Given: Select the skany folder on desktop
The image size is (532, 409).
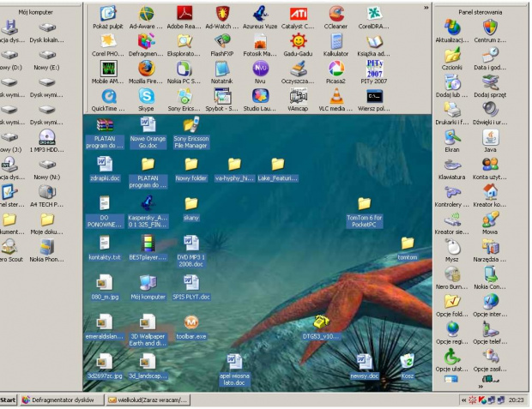Looking at the screenshot, I should [191, 208].
